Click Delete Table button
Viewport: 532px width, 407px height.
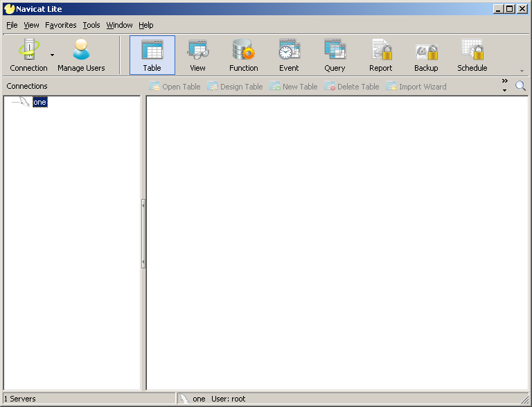pos(351,87)
